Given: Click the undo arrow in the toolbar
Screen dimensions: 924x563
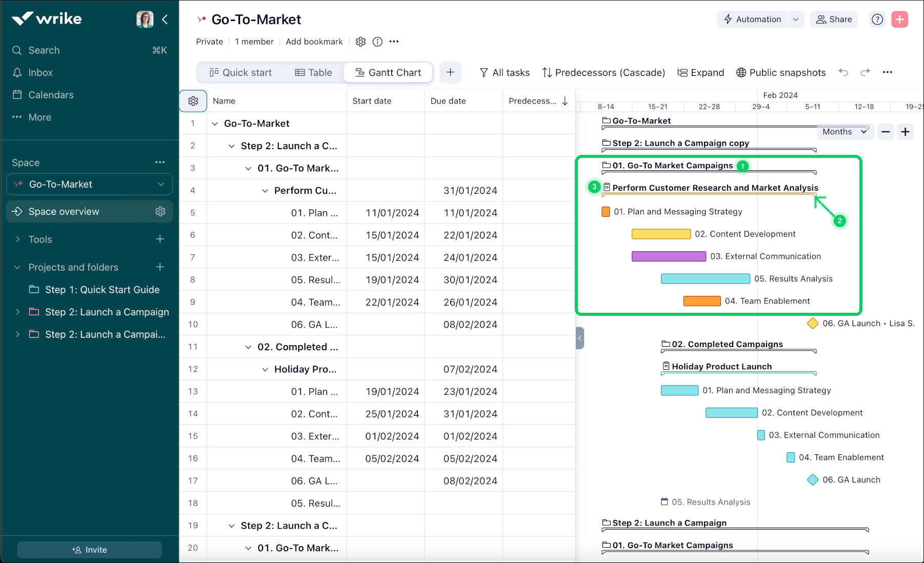Looking at the screenshot, I should tap(843, 72).
